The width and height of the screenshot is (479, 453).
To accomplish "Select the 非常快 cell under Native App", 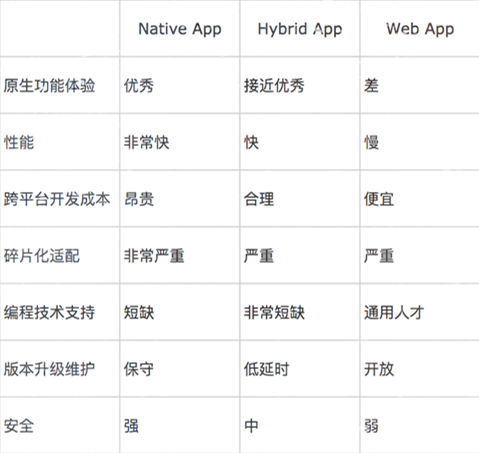I will coord(146,142).
